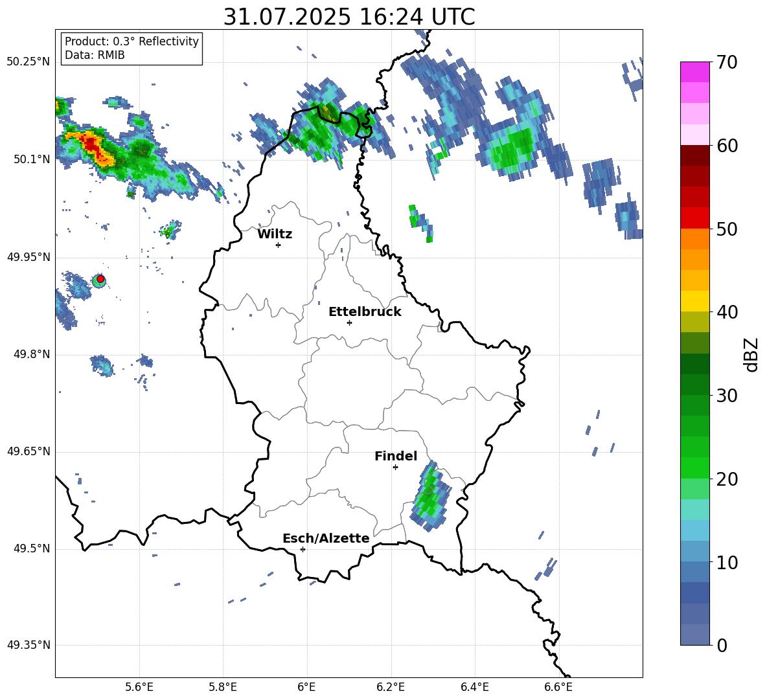Screen dimensions: 767x700
Task: Click the 6.2°E longitude label
Action: pos(391,687)
